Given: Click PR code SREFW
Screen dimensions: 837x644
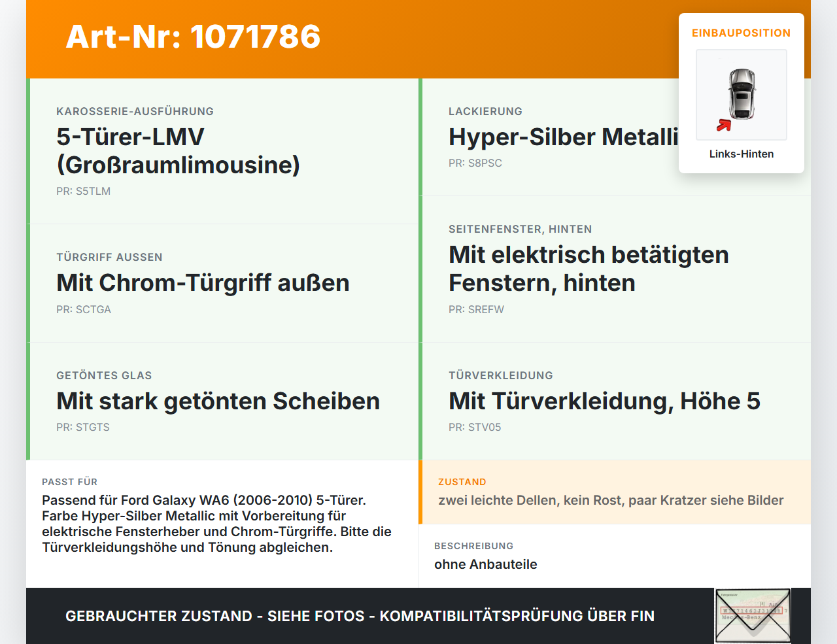Looking at the screenshot, I should coord(476,310).
